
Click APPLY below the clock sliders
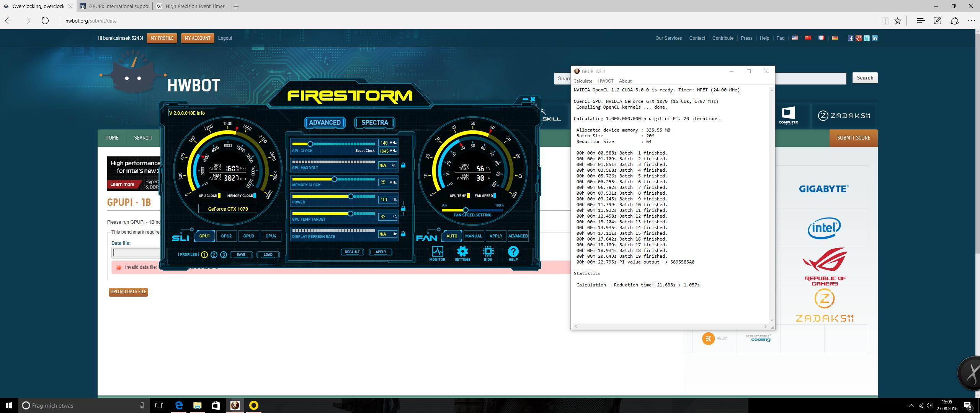coord(381,252)
